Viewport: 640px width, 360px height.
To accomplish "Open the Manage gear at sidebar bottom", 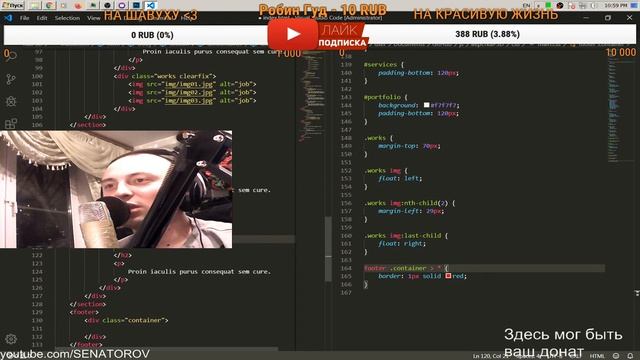I will click(x=11, y=339).
